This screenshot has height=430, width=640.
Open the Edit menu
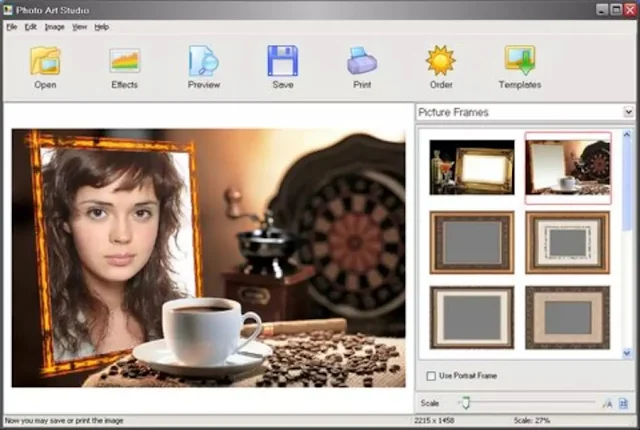(31, 27)
